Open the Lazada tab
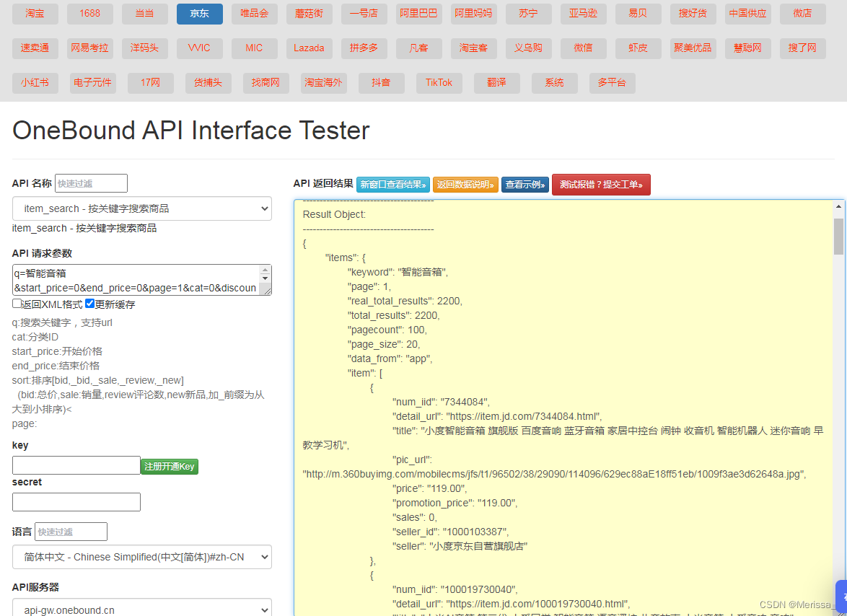 310,48
